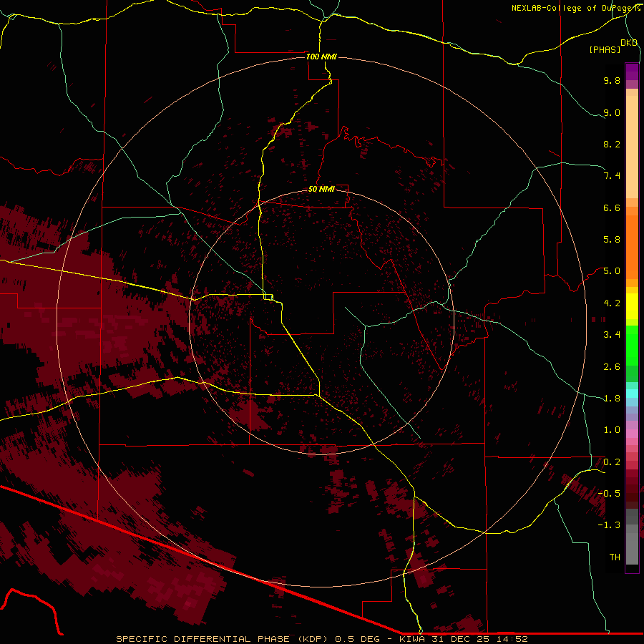Screen dimensions: 644x644
Task: Click the -1.3 value on the color scale
Action: pos(609,525)
